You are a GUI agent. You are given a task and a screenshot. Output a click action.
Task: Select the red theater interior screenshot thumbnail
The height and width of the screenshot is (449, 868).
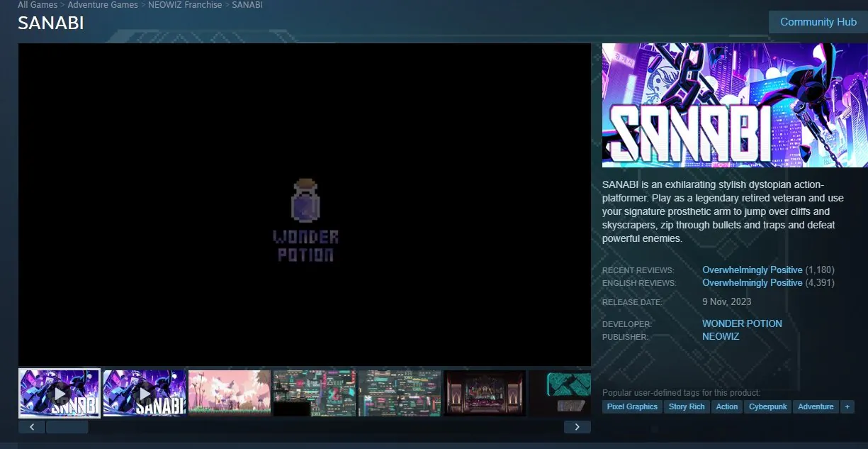[x=485, y=393]
